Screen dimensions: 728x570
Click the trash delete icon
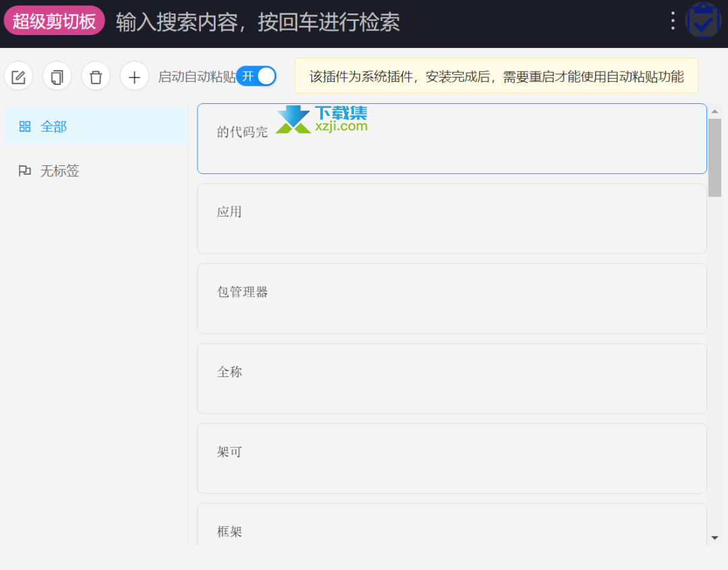pyautogui.click(x=96, y=76)
